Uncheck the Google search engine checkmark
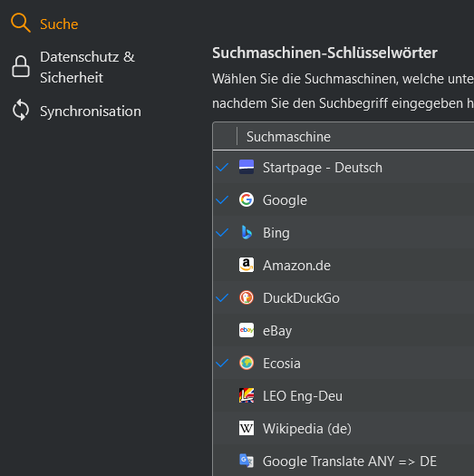The height and width of the screenshot is (476, 474). coord(222,200)
